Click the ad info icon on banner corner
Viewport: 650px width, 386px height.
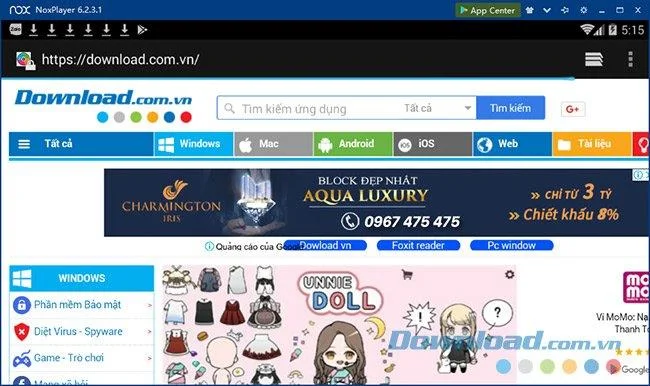[638, 175]
